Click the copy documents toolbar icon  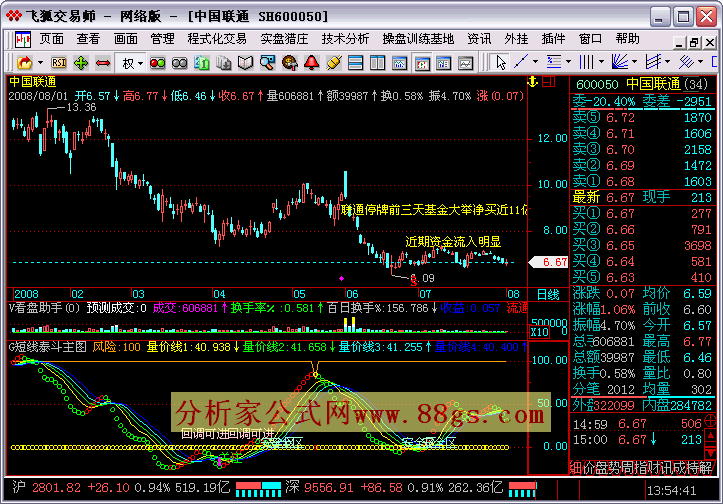(224, 62)
